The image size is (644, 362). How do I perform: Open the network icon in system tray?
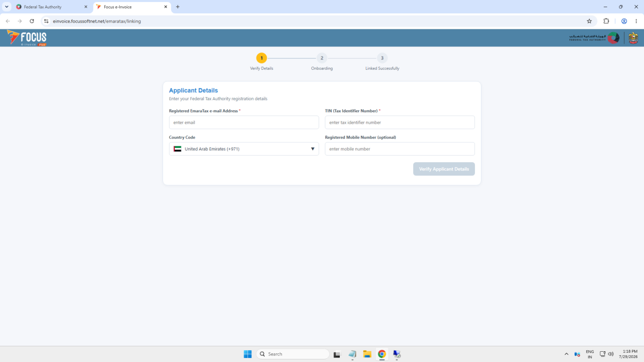tap(602, 354)
